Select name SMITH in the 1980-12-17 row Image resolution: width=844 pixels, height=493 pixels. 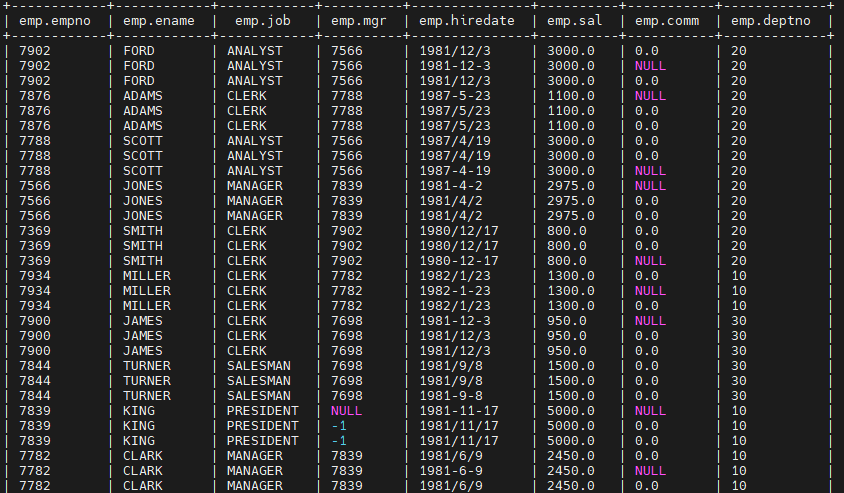coord(143,260)
